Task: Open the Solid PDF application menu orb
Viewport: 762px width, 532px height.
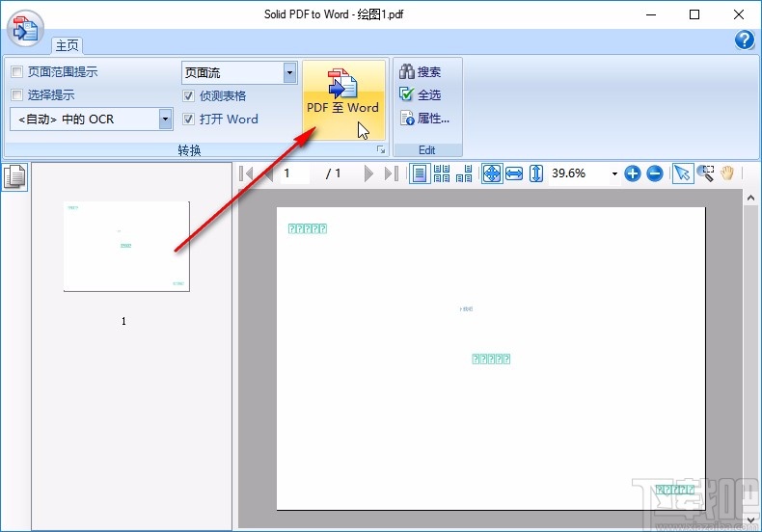Action: coord(26,28)
